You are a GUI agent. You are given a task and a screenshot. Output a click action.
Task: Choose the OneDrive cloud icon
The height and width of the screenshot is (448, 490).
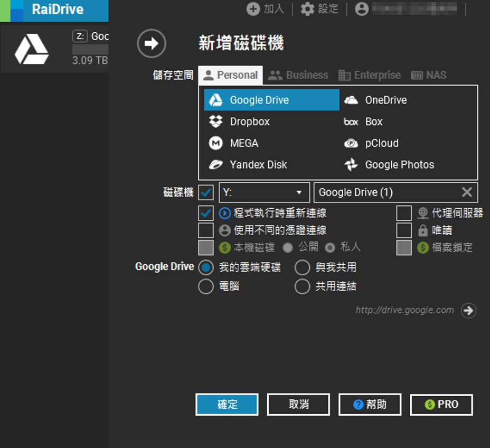tap(351, 100)
